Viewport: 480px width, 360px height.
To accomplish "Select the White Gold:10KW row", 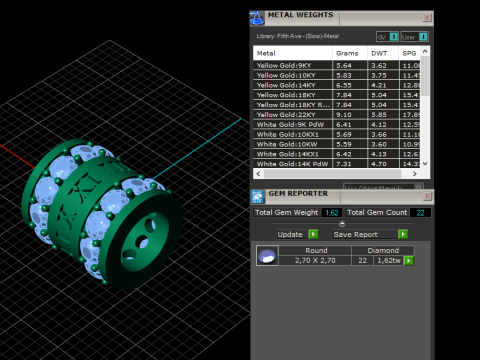I will point(336,144).
